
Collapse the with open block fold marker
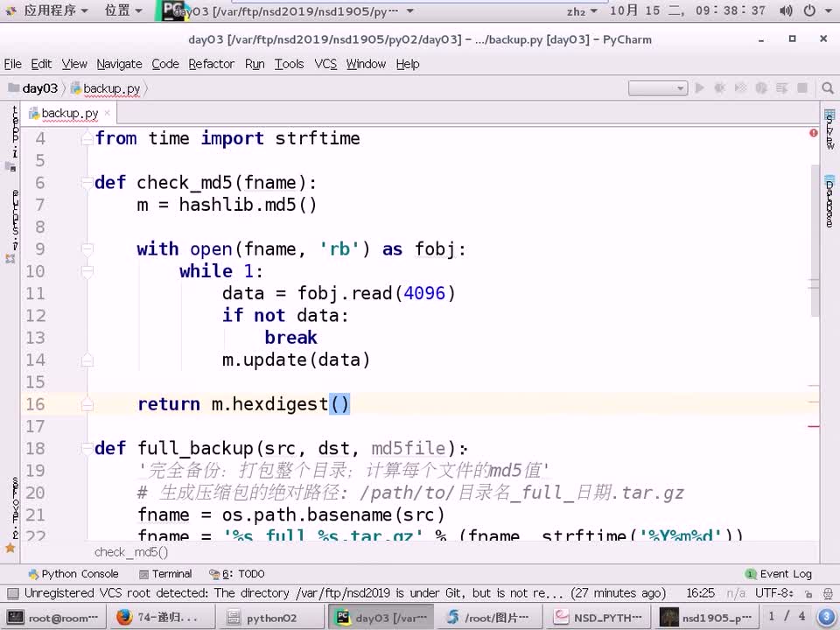(x=87, y=249)
